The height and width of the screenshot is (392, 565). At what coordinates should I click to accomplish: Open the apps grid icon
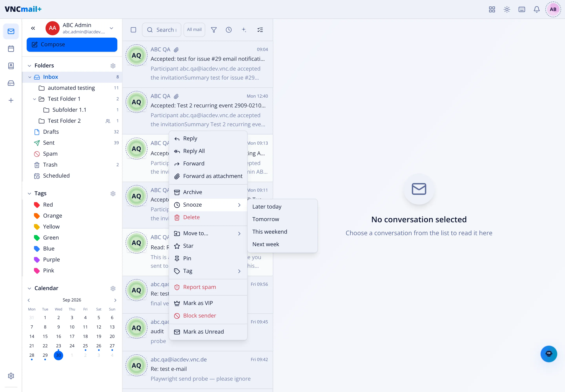point(492,9)
